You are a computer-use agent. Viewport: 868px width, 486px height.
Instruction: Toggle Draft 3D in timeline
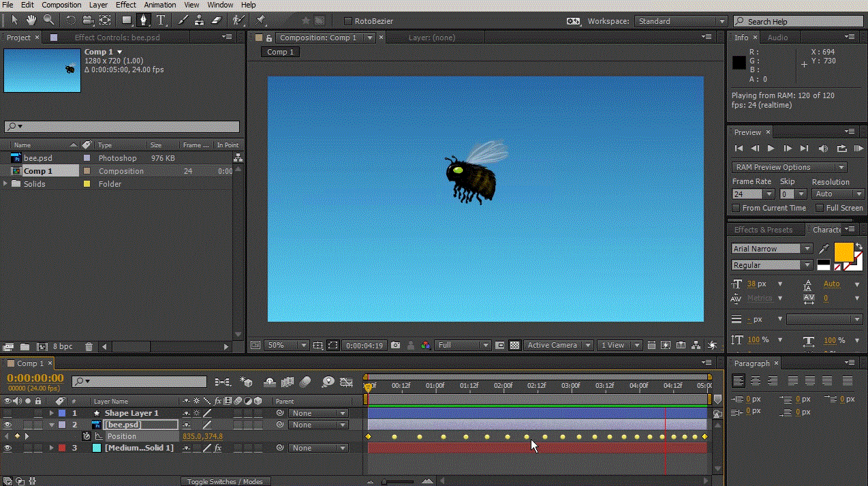pyautogui.click(x=247, y=382)
